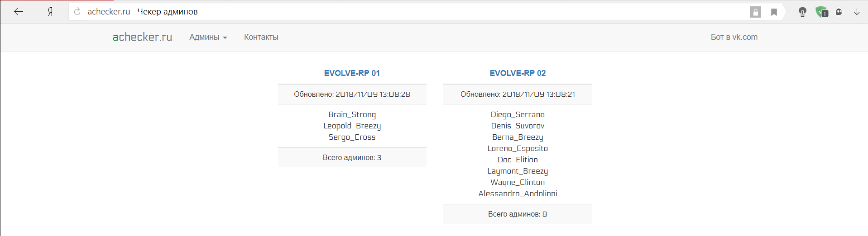Open the EVOLVE-RP 02 server heading link
The height and width of the screenshot is (236, 868).
click(x=518, y=73)
